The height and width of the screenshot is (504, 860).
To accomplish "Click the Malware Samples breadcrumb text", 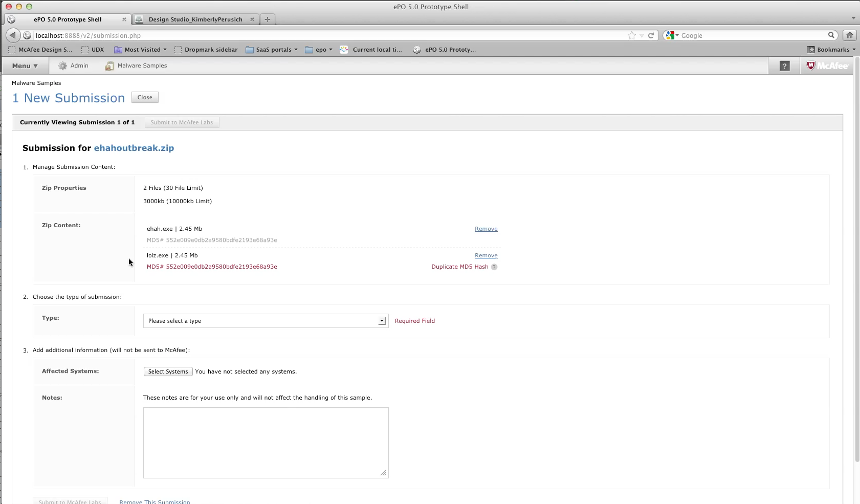I will point(36,83).
